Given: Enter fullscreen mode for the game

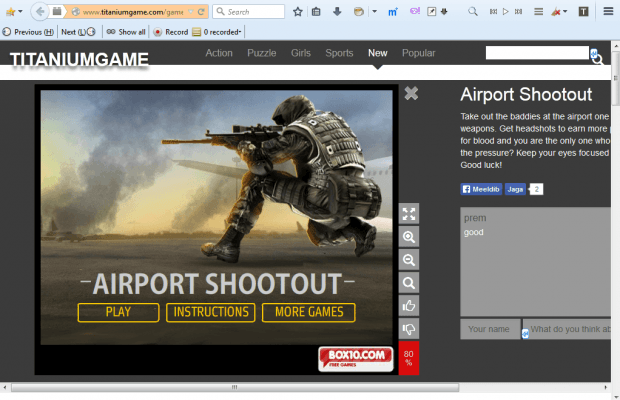Looking at the screenshot, I should (409, 214).
